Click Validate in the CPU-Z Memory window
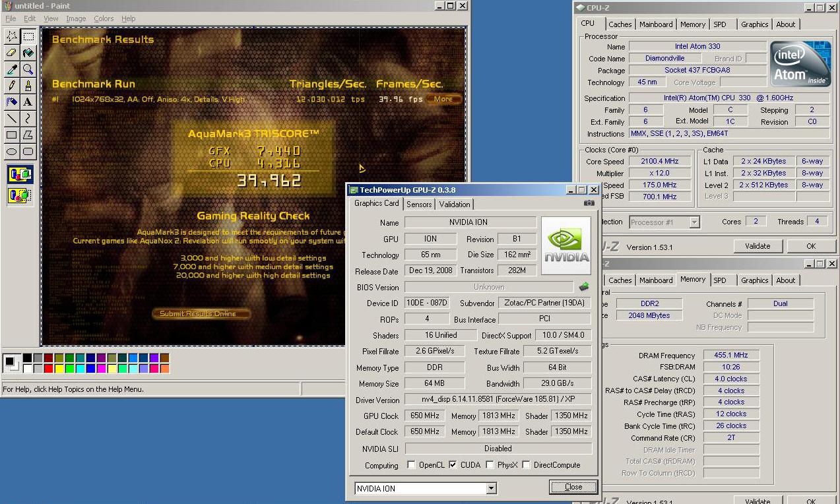The height and width of the screenshot is (504, 840). [x=758, y=500]
